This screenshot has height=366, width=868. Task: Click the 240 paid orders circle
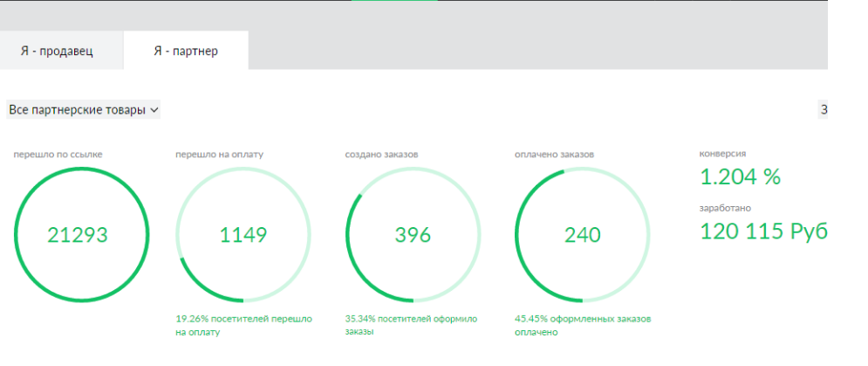tap(582, 235)
